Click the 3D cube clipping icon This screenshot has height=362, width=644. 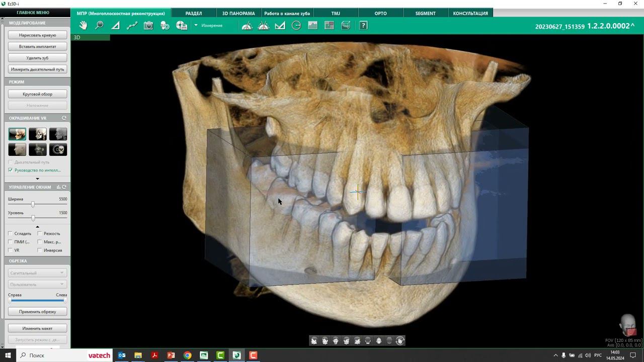pyautogui.click(x=346, y=25)
